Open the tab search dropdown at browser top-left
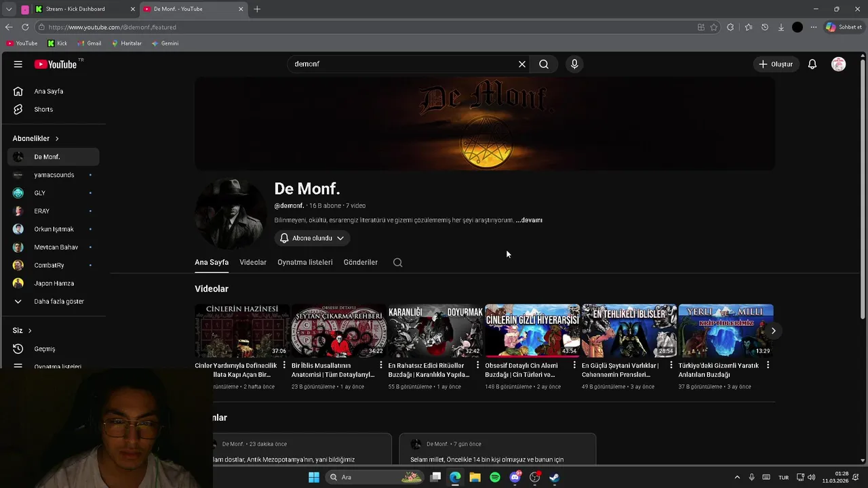This screenshot has width=868, height=488. tap(9, 9)
